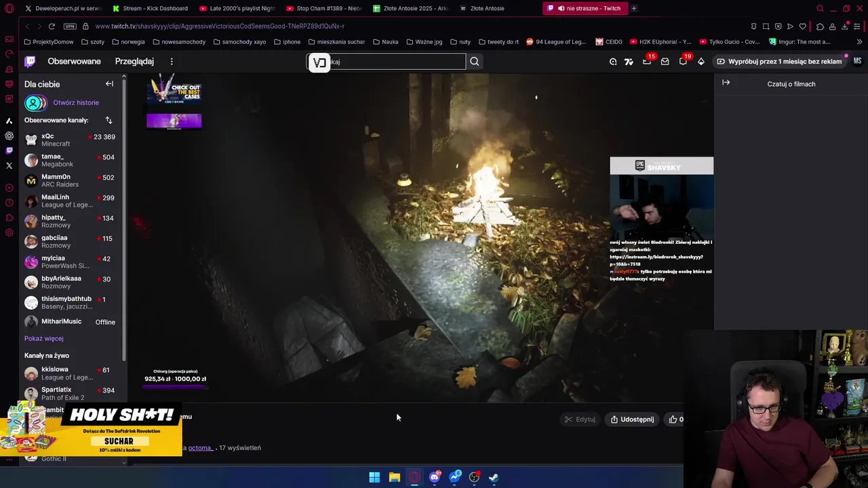Click the Opera logo menu button
868x488 pixels.
tap(9, 8)
